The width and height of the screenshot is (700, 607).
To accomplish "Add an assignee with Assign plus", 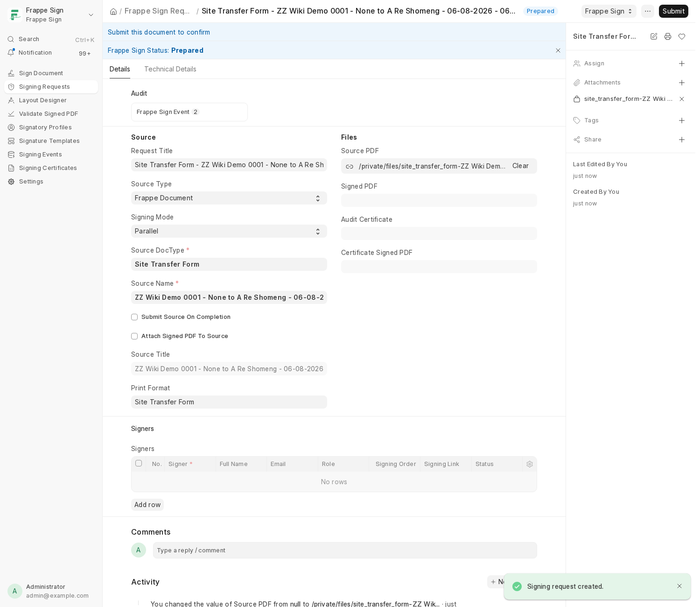I will click(x=682, y=64).
